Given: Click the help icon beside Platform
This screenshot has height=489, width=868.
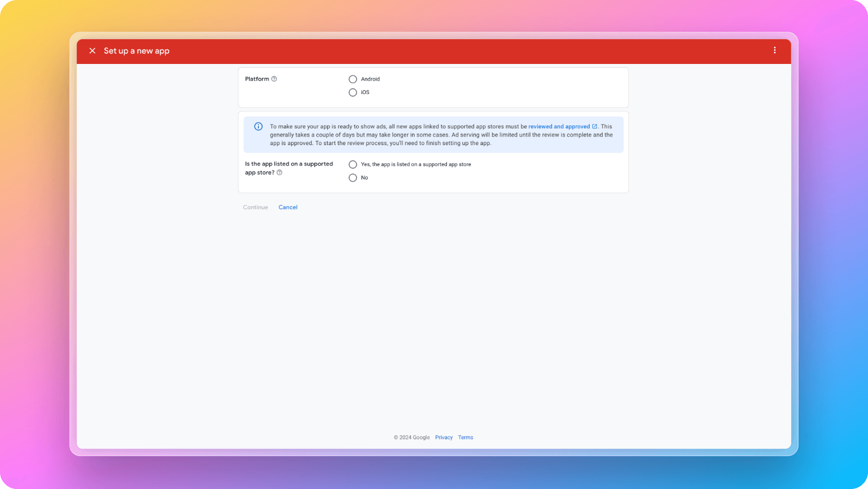Looking at the screenshot, I should tap(274, 79).
